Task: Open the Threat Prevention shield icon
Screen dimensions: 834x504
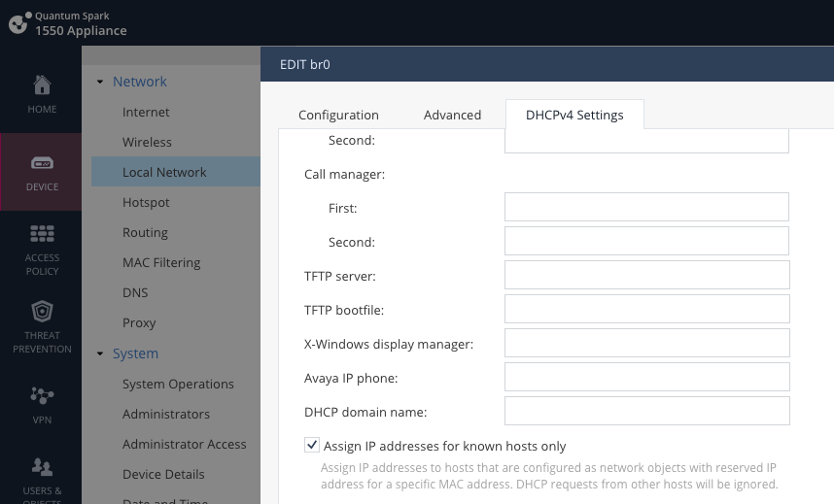Action: [x=42, y=311]
